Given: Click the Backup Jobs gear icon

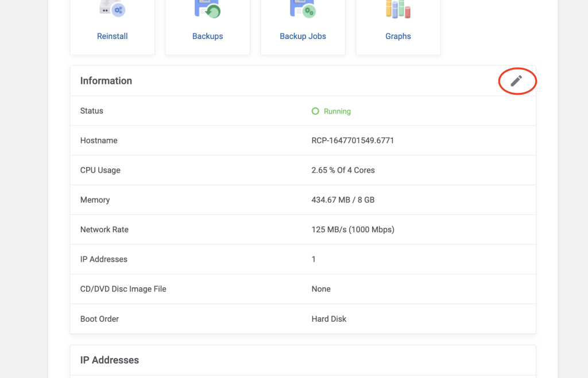Looking at the screenshot, I should [x=303, y=9].
